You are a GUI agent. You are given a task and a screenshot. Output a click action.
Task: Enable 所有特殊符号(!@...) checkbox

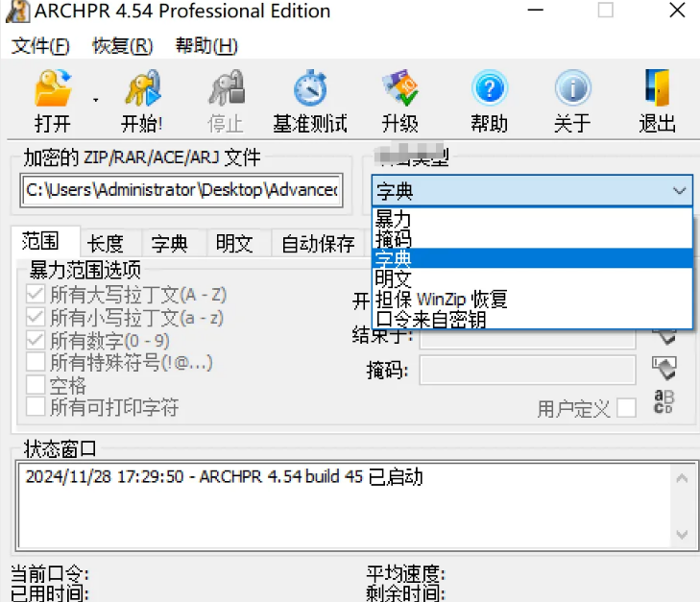36,362
